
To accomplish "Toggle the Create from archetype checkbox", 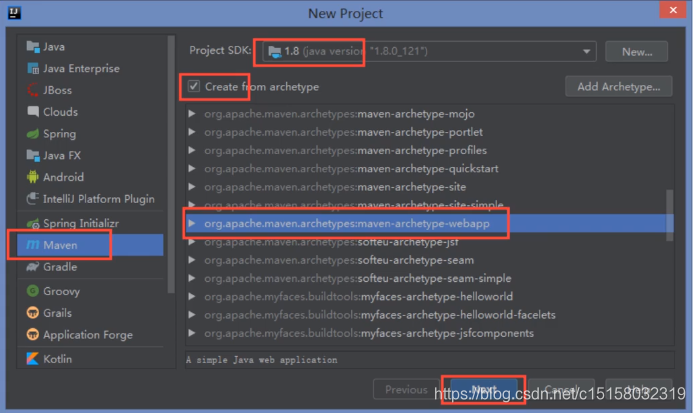I will [194, 86].
